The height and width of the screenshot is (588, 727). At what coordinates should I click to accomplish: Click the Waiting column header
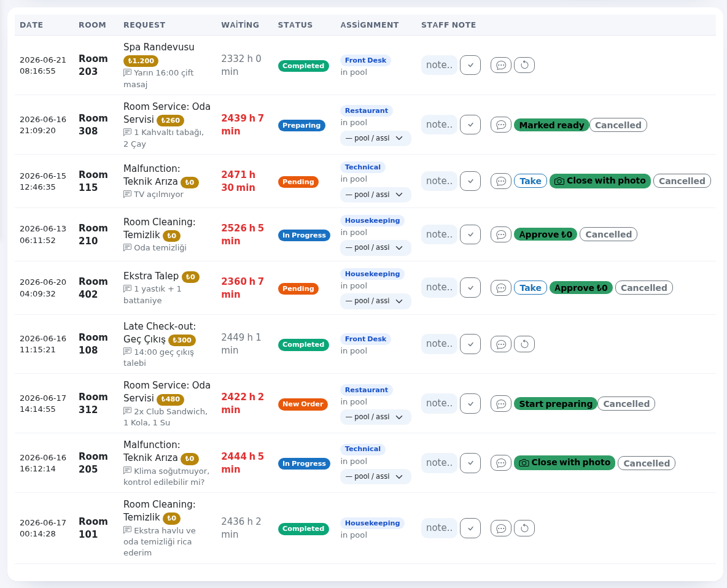coord(240,25)
